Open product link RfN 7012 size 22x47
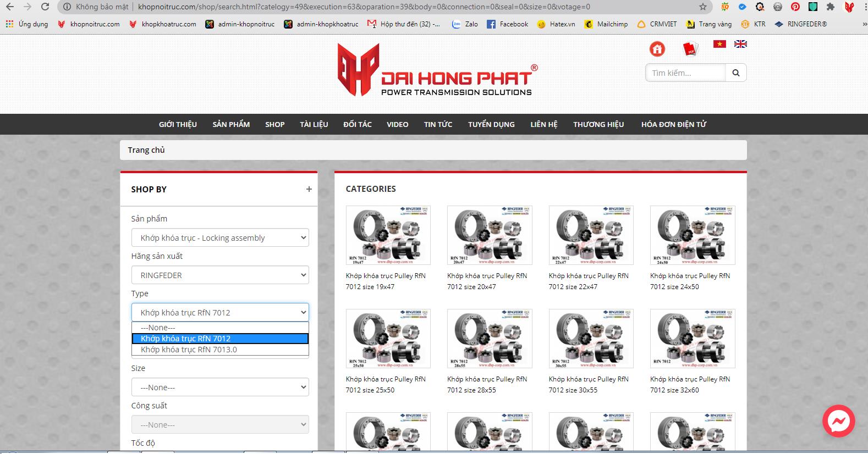This screenshot has height=454, width=868. tap(589, 281)
